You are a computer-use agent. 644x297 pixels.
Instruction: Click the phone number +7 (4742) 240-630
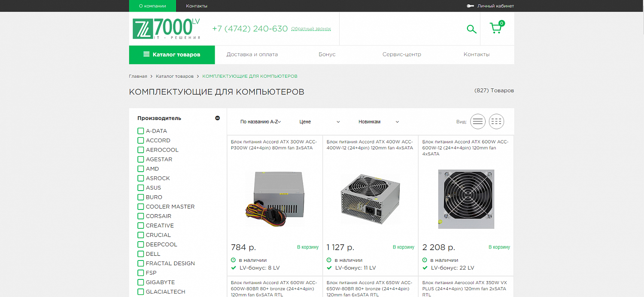tap(250, 29)
